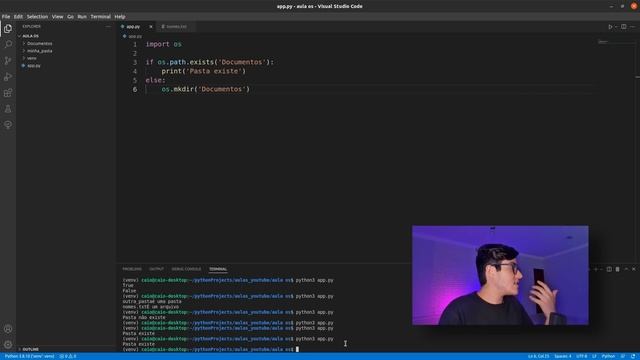Kill terminal with trash icon
The height and width of the screenshot is (360, 640).
618,269
